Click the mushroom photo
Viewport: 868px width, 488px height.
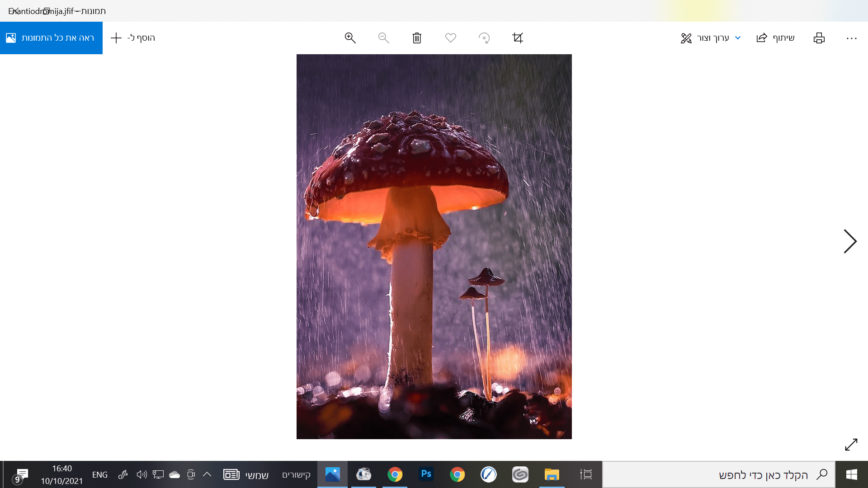(x=434, y=247)
